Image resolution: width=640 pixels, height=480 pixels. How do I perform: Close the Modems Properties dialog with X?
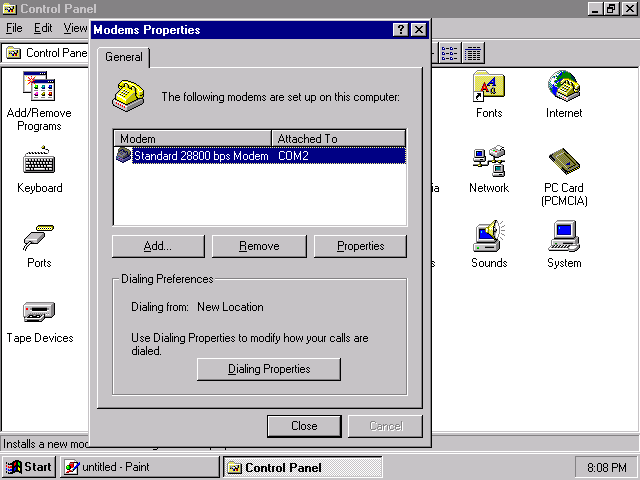click(419, 29)
